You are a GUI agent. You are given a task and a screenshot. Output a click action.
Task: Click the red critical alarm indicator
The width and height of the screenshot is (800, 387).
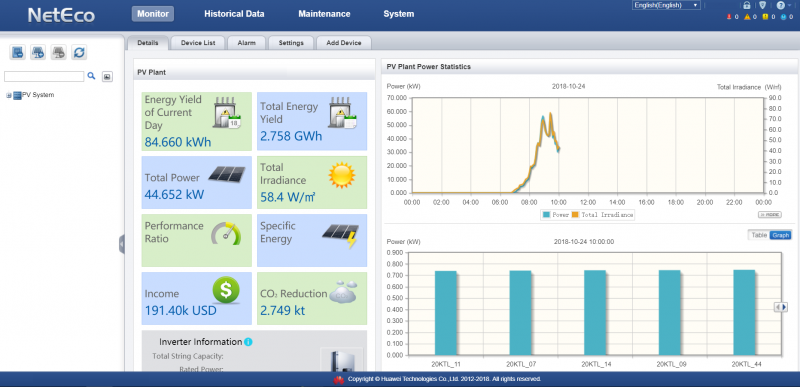coord(730,17)
